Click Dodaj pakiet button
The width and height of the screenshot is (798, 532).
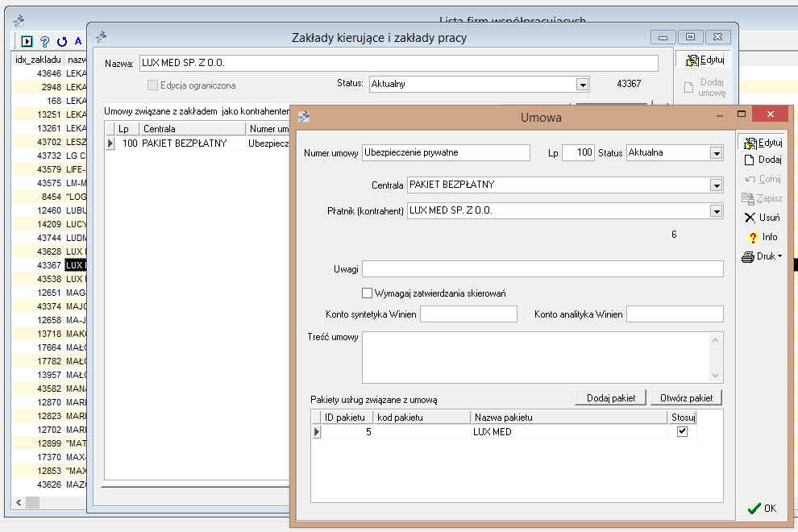click(611, 398)
